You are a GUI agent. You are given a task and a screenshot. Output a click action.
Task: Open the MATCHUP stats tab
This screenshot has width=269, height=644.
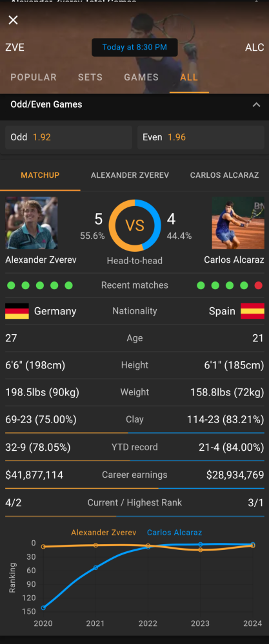pyautogui.click(x=40, y=175)
